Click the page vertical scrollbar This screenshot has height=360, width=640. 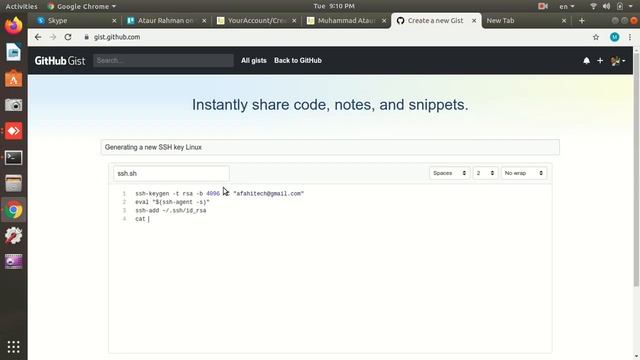point(636,169)
